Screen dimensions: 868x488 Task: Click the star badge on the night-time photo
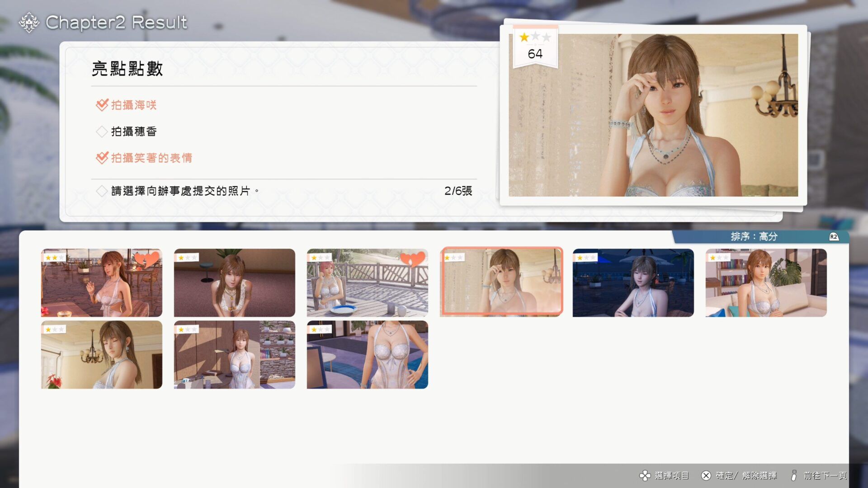coord(586,258)
